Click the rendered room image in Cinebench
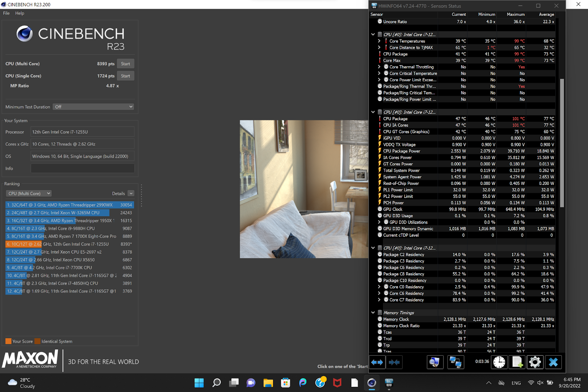The image size is (588, 392). [304, 189]
